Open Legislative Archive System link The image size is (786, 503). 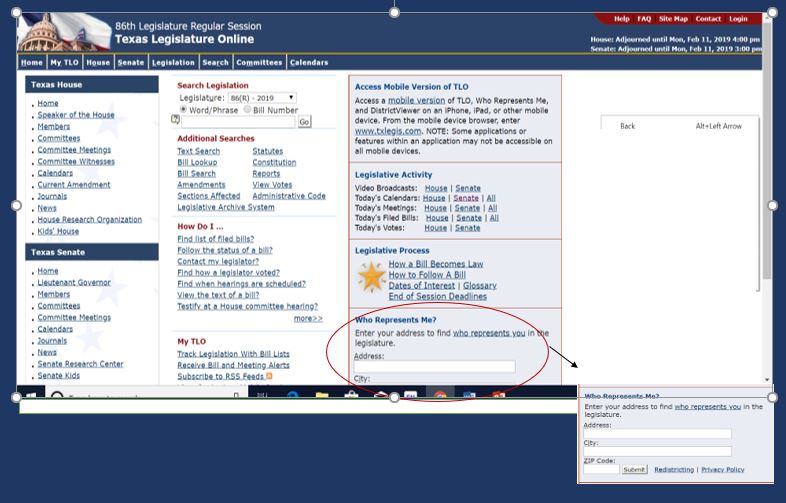[226, 207]
